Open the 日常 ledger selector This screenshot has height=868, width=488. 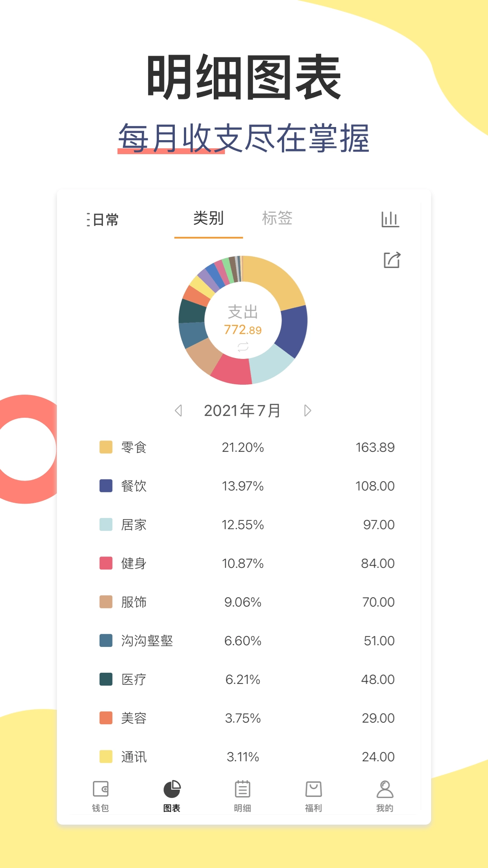click(x=103, y=220)
